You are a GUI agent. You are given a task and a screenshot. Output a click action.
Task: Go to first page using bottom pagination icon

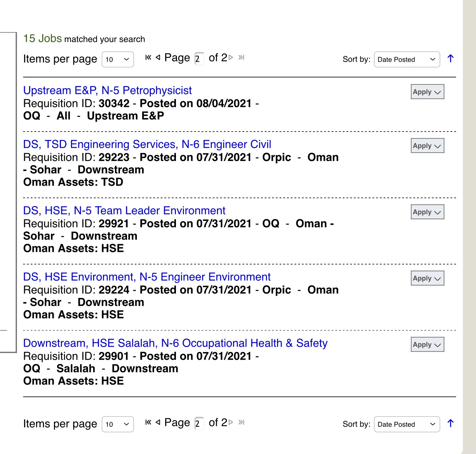point(148,422)
